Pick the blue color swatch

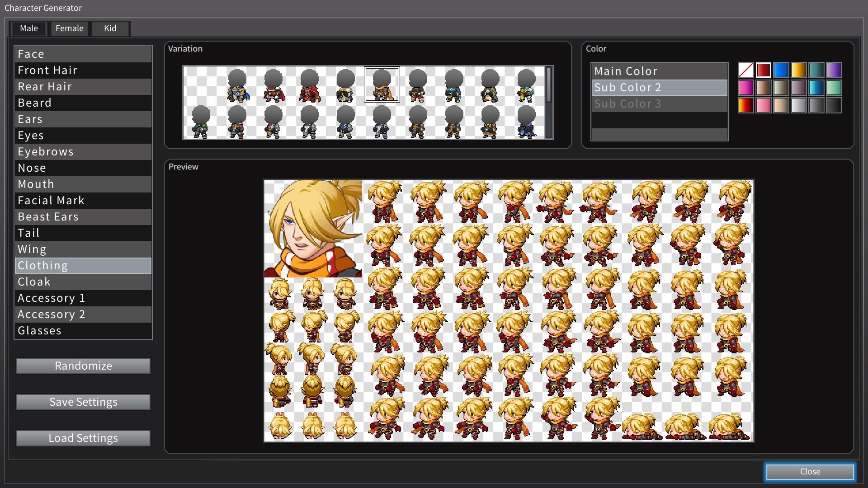[x=781, y=70]
